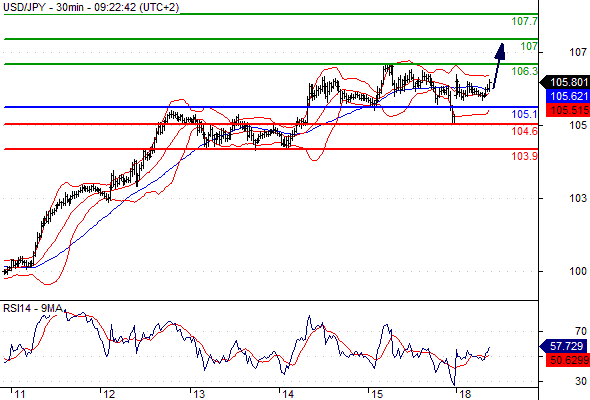590x400 pixels.
Task: Select the 107.7 resistance level label
Action: click(x=525, y=21)
